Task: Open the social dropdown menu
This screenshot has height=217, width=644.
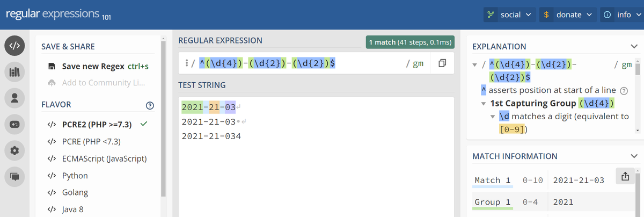Action: coord(509,15)
